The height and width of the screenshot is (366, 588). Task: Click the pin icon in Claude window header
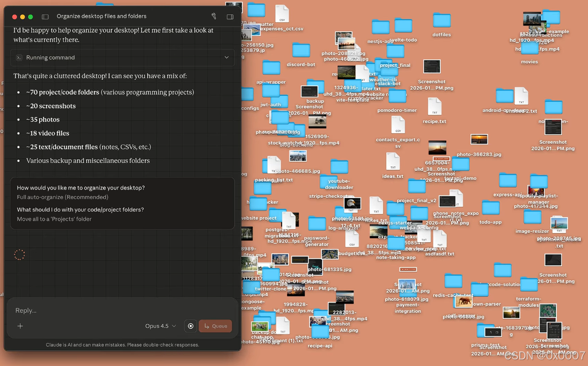point(214,16)
